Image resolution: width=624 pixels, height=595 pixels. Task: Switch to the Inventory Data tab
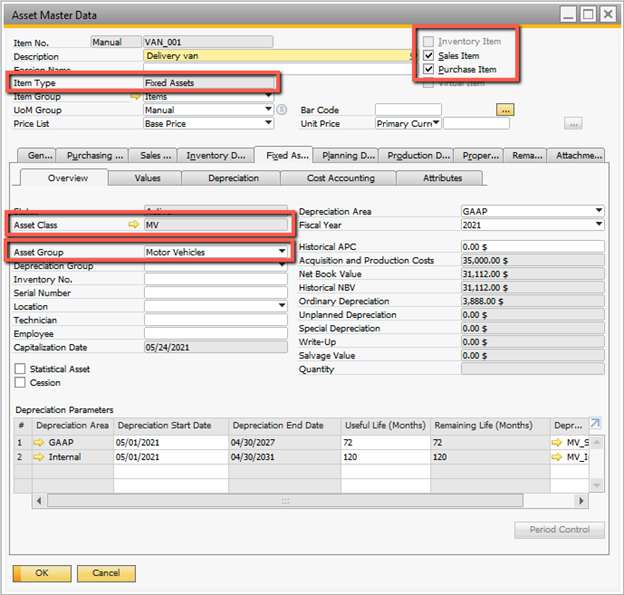click(216, 156)
